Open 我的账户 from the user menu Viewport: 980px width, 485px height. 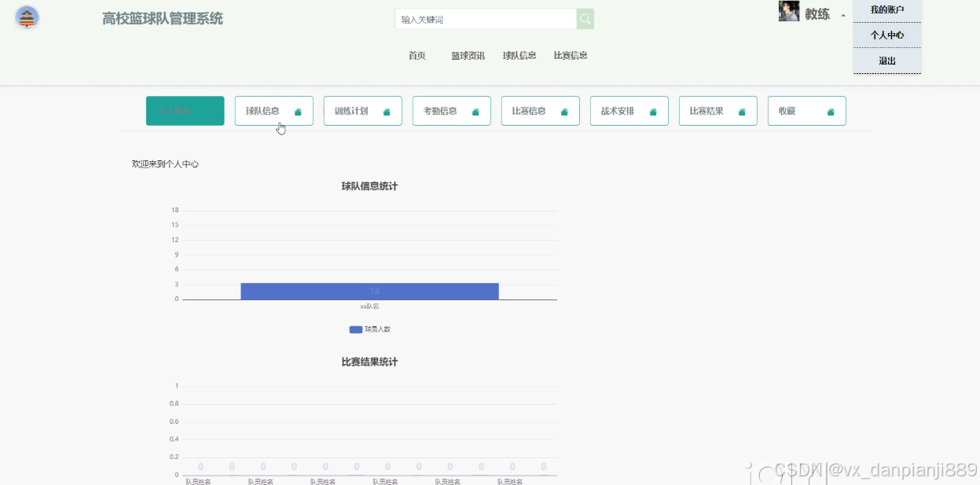coord(887,10)
